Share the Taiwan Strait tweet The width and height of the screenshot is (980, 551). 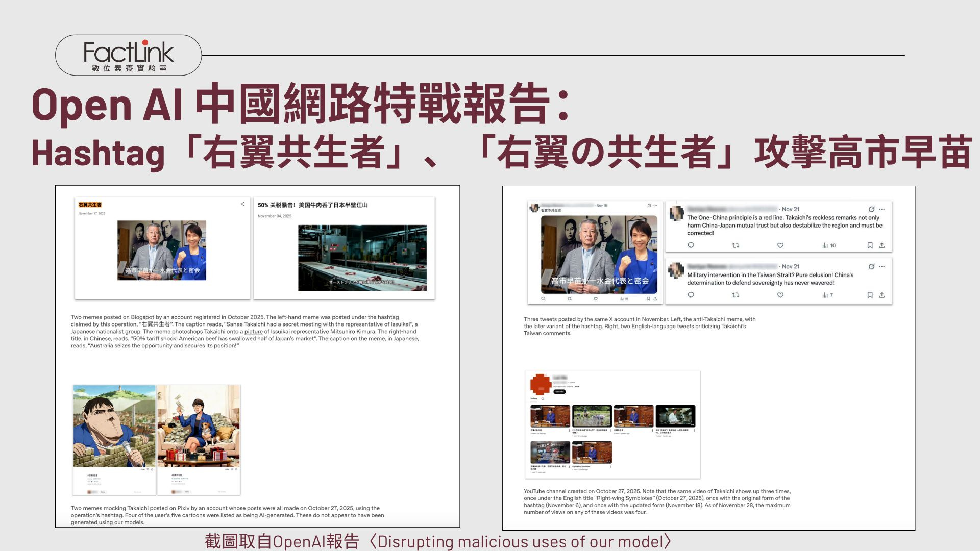tap(881, 295)
